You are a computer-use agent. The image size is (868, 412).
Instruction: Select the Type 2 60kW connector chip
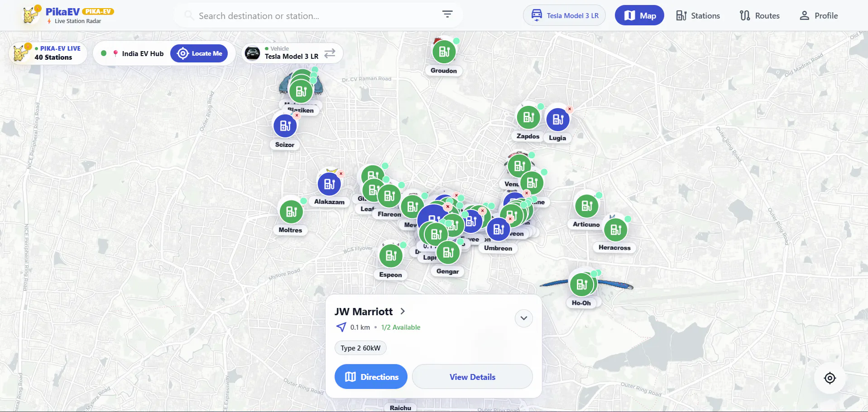(x=360, y=348)
